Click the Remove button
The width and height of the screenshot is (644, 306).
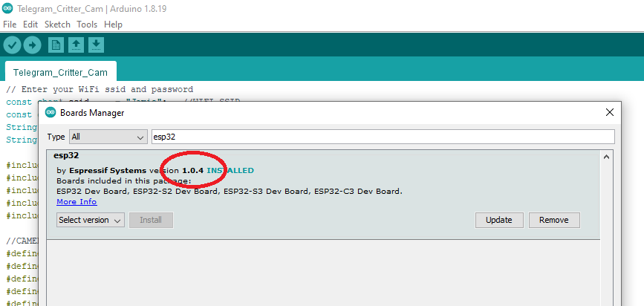[x=554, y=220]
